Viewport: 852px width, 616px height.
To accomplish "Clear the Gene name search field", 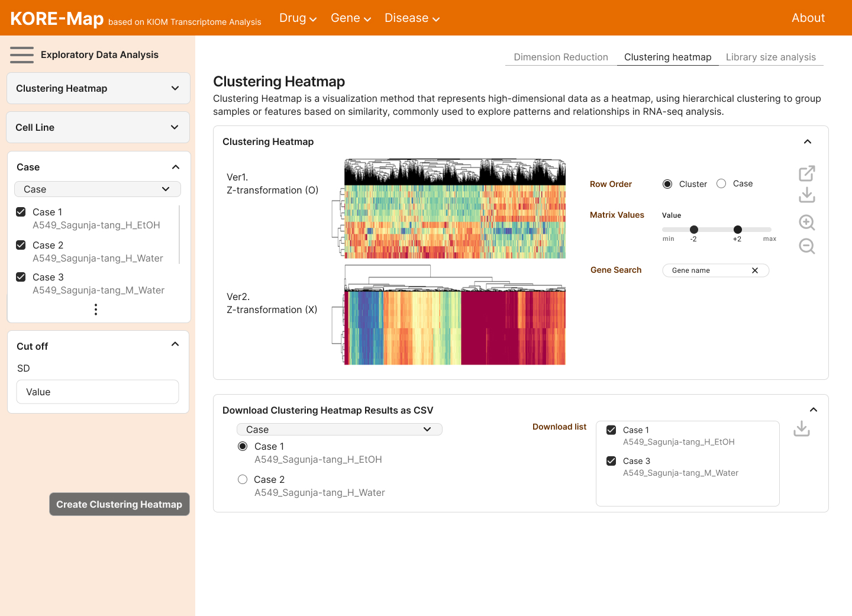I will point(755,270).
